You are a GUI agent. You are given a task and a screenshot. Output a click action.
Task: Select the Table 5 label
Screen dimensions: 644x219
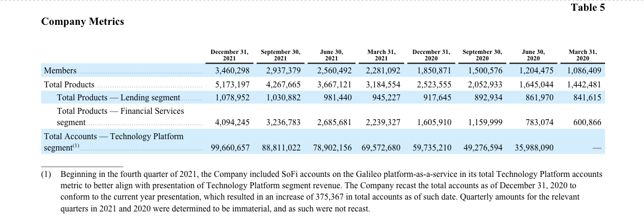point(588,8)
